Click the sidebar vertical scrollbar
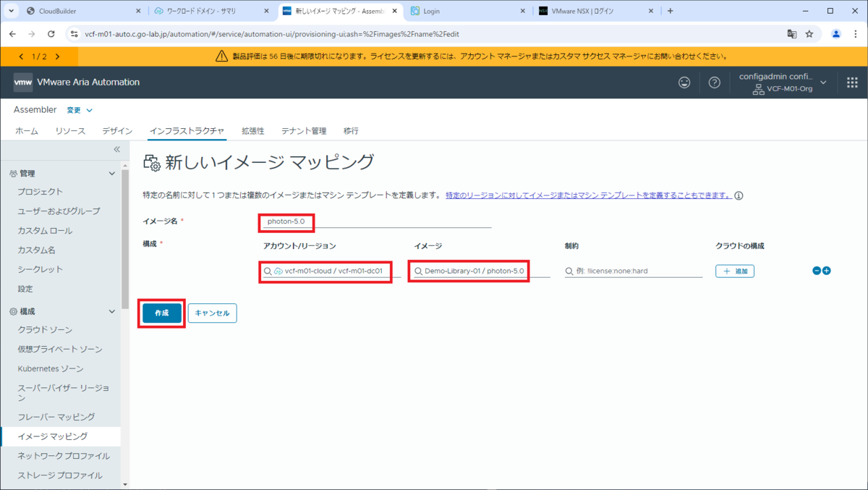The image size is (868, 490). [125, 238]
